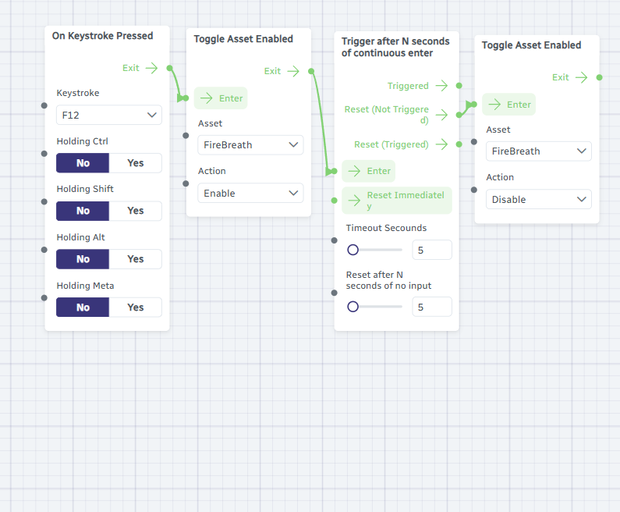
Task: Click the Timeout Seconds number field
Action: (432, 250)
